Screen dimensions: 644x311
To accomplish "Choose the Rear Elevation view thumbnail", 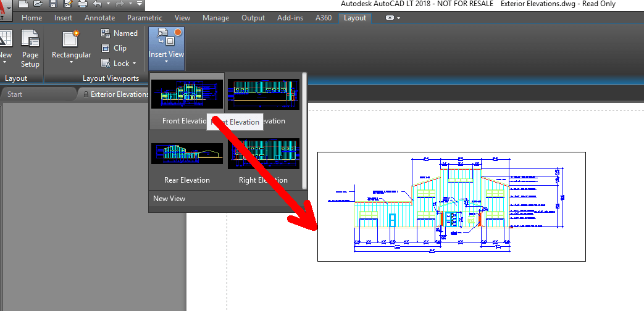I will click(x=187, y=154).
